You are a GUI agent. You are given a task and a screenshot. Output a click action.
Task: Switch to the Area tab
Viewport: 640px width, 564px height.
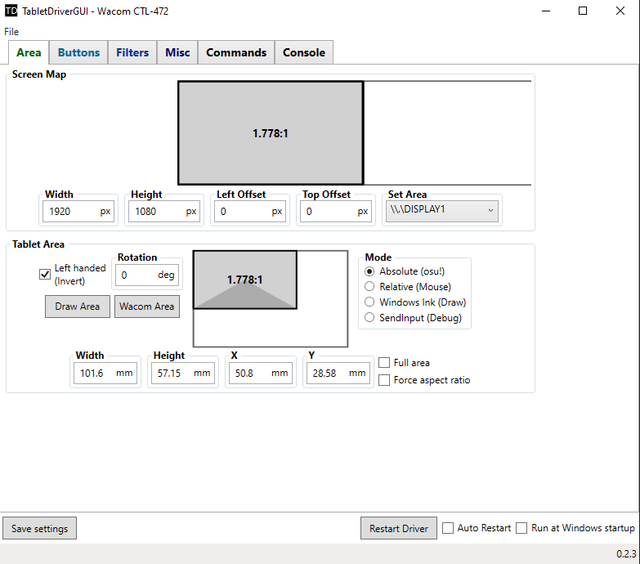(x=29, y=53)
